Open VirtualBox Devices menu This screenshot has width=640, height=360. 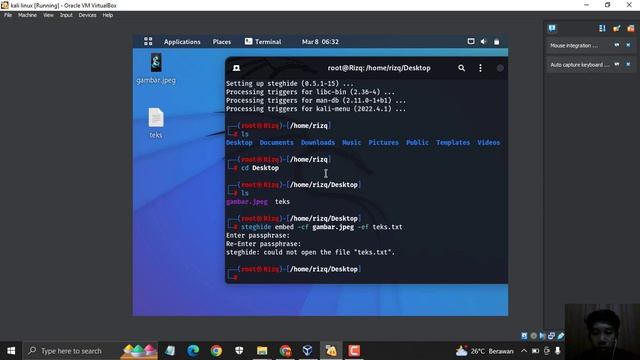(87, 15)
